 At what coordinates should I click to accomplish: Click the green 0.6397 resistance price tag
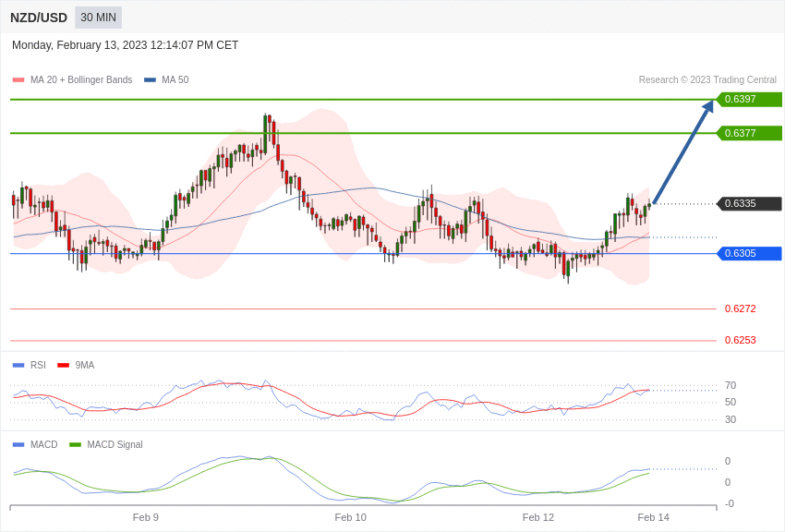point(750,99)
